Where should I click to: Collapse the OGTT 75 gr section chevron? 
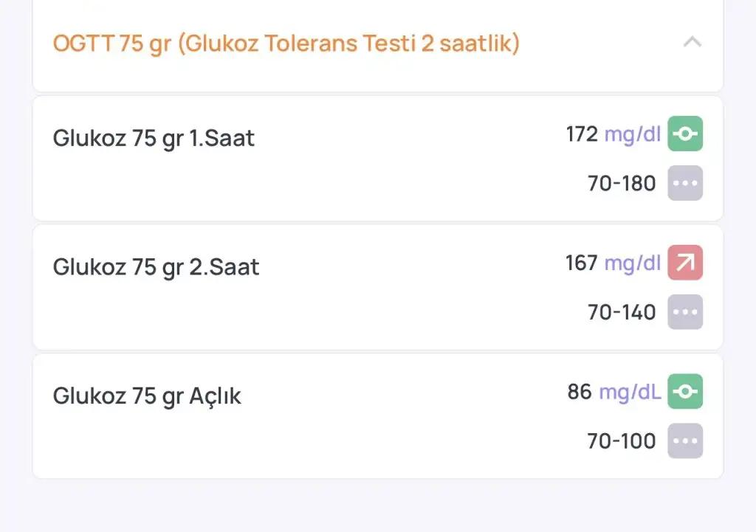tap(692, 43)
